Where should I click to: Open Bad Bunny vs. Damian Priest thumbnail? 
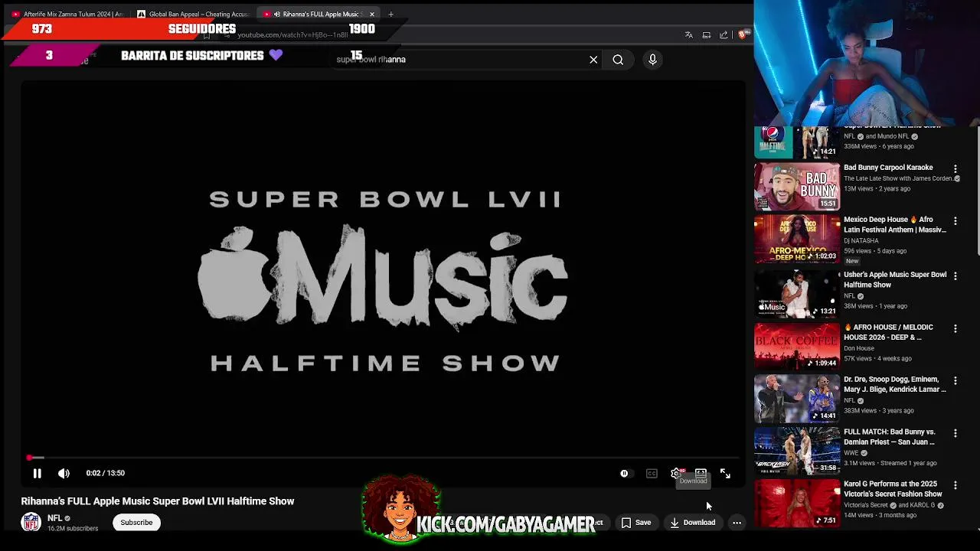[797, 451]
